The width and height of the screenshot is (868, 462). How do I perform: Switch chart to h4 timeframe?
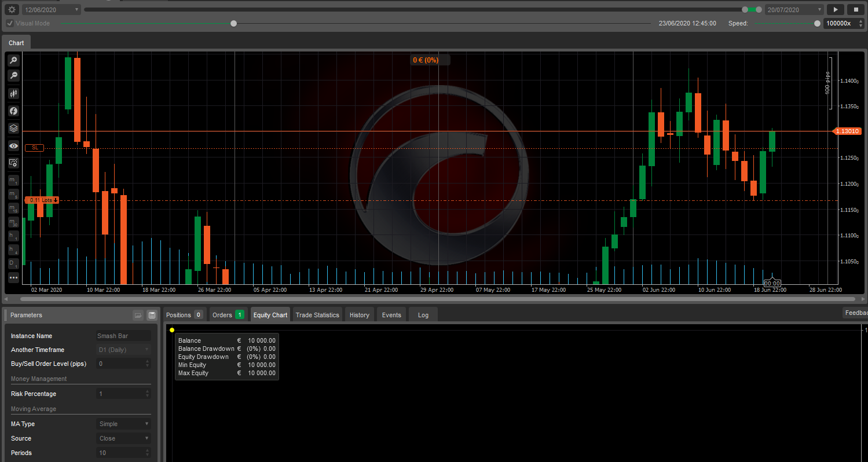coord(13,250)
